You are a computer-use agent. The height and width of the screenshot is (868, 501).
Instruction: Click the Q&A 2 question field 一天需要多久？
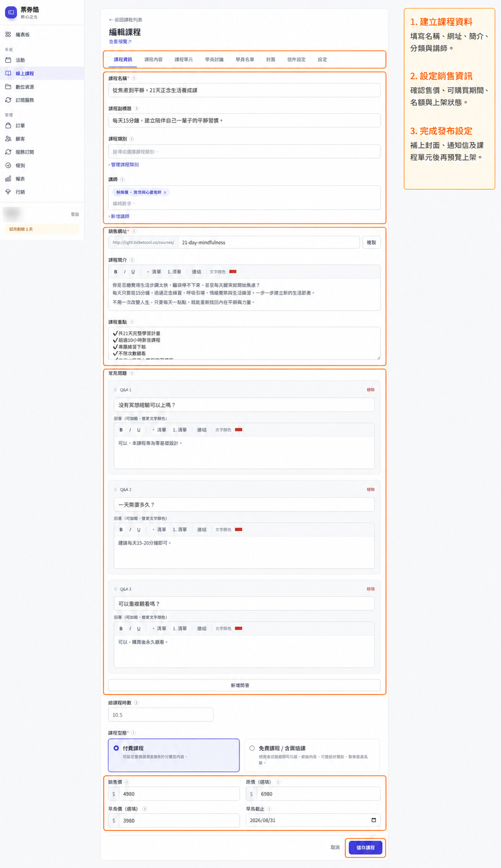[244, 504]
